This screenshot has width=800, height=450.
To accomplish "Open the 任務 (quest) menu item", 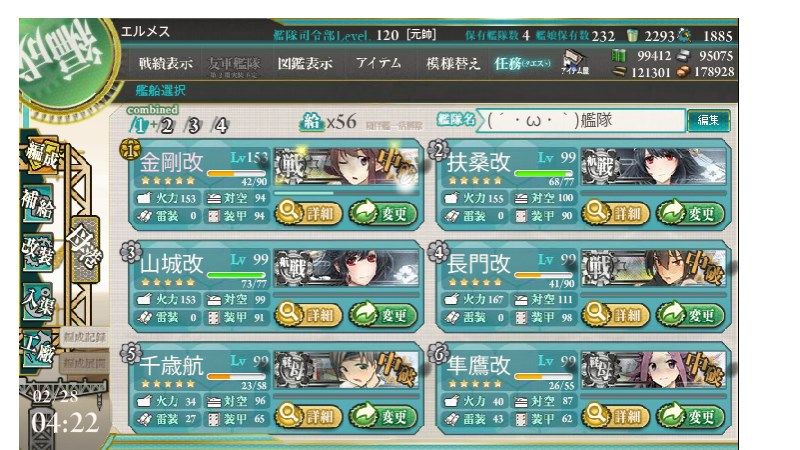I will [x=521, y=64].
